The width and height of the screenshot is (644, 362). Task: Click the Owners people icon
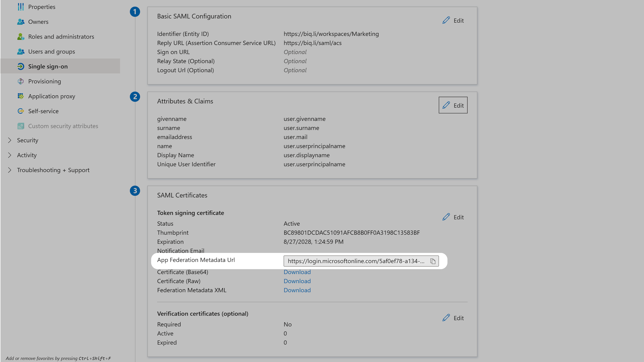pos(21,22)
